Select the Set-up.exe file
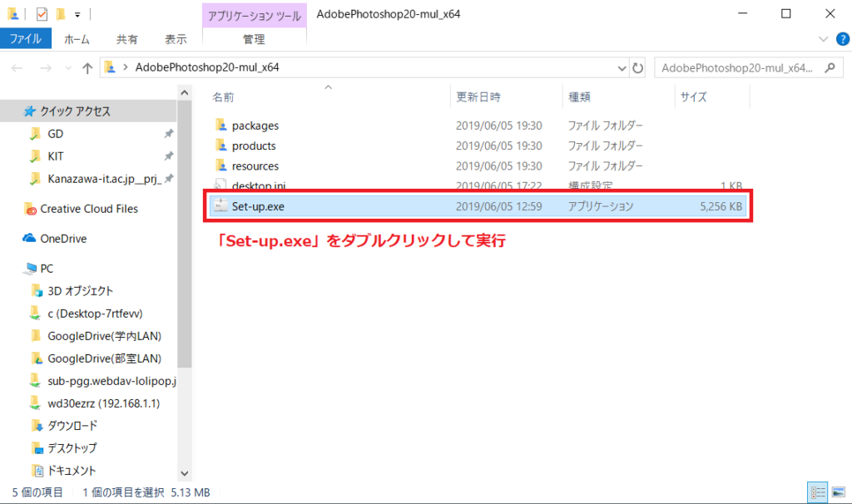Viewport: 852px width, 504px height. coord(258,206)
